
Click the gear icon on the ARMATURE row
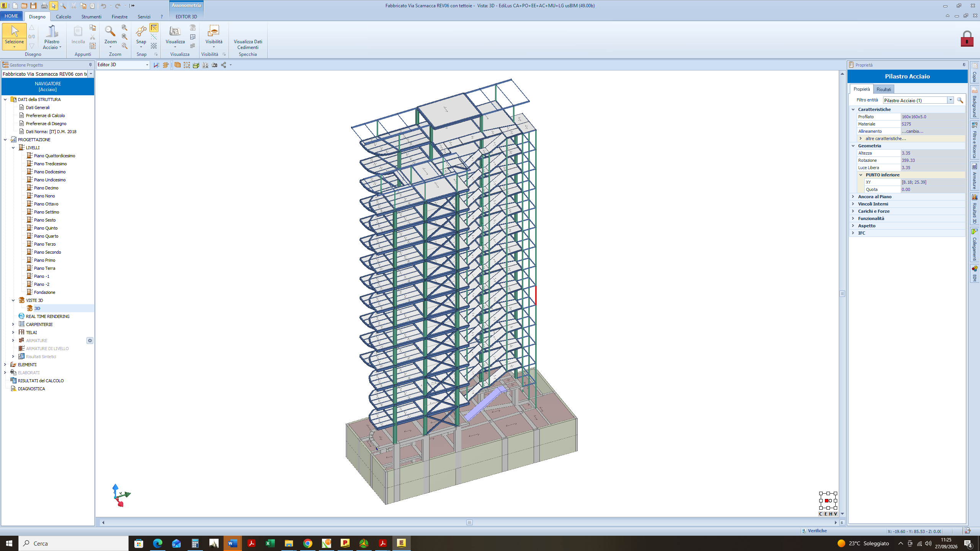90,341
